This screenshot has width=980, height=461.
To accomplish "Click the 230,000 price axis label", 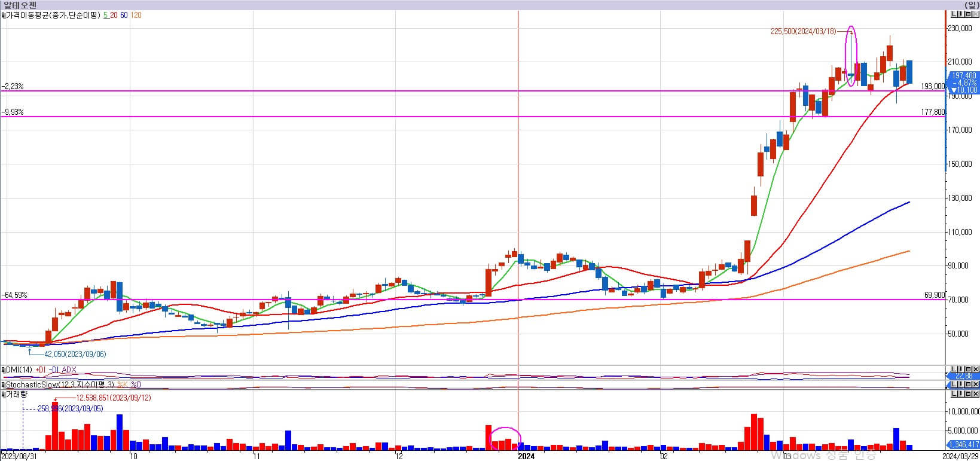I will 960,28.
